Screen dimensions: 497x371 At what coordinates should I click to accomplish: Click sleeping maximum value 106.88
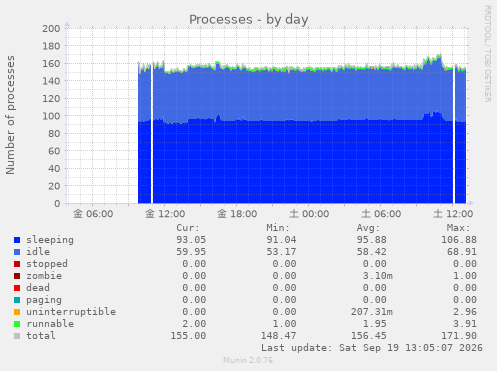(459, 240)
